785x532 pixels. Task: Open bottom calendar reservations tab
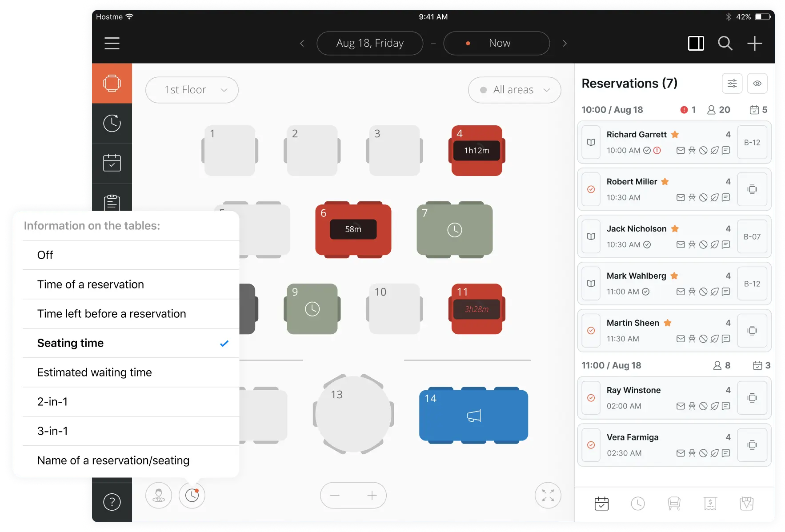(601, 504)
